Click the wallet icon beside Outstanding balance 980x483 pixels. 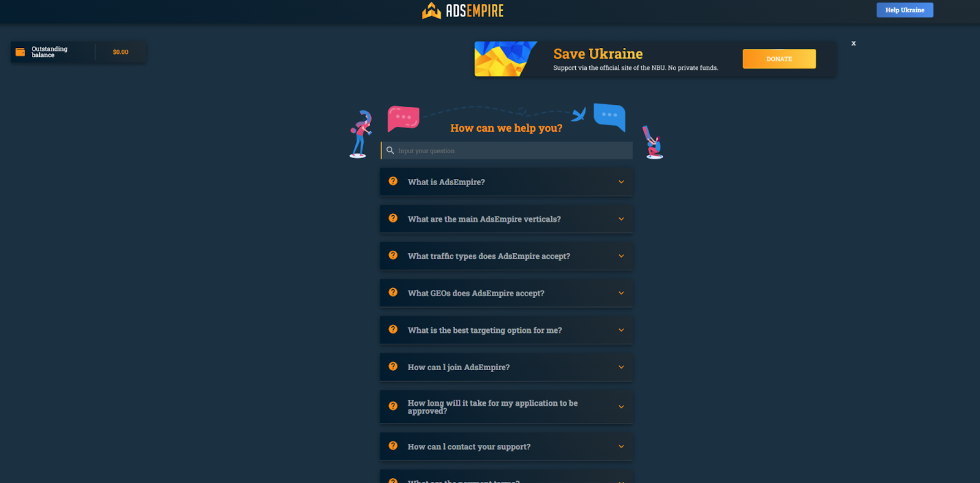click(x=20, y=52)
